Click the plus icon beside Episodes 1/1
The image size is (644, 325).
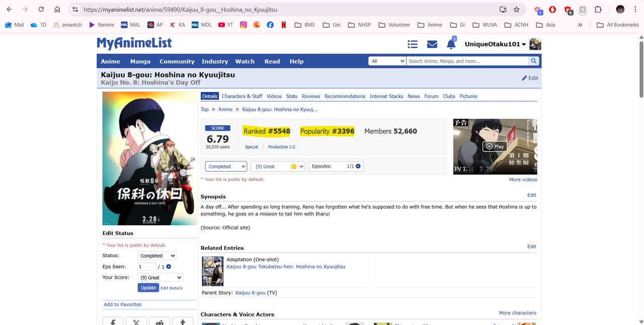point(358,166)
